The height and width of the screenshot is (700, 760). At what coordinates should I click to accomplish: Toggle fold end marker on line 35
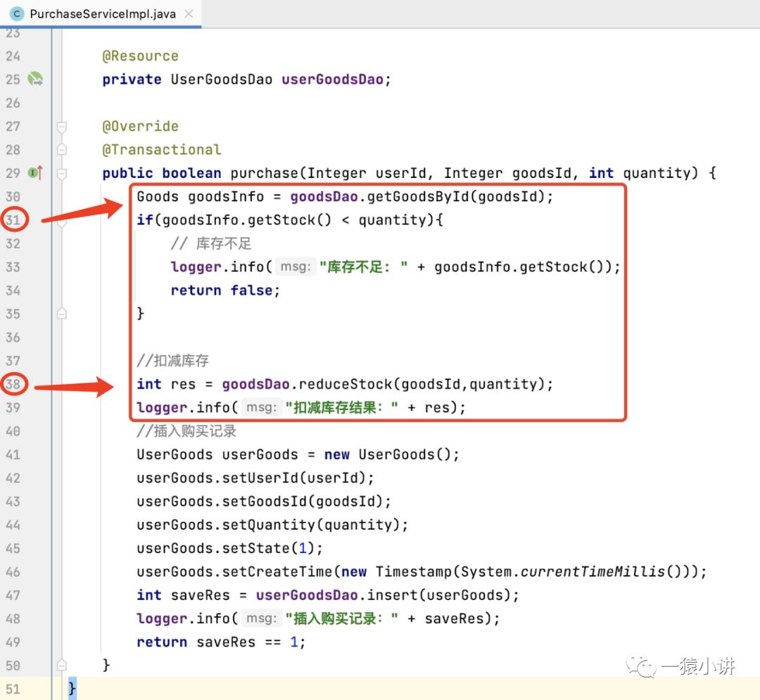click(61, 314)
